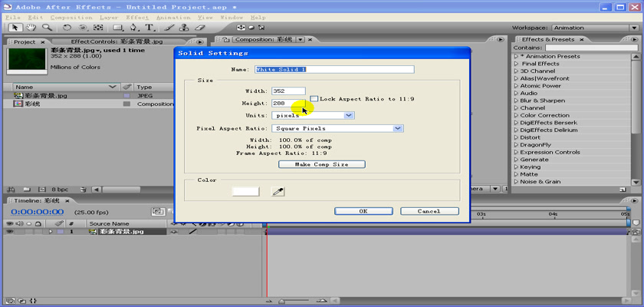
Task: Click the View Axis Mode icon
Action: pos(261,28)
